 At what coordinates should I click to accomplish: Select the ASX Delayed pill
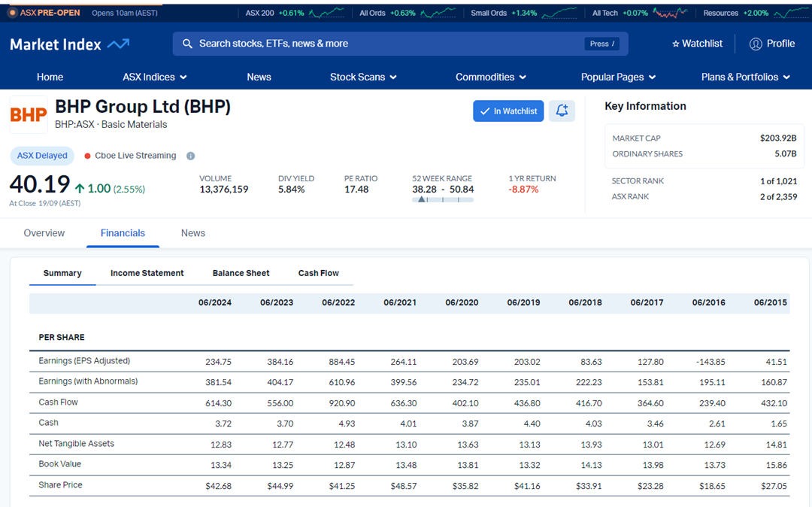42,156
